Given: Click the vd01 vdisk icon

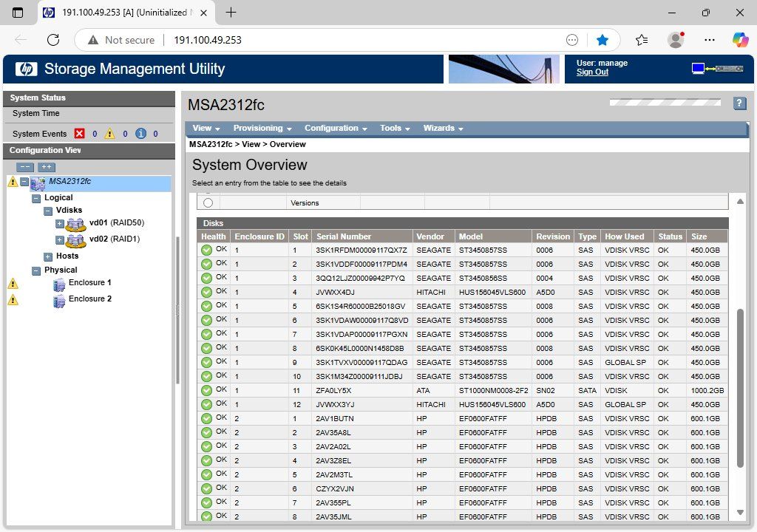Looking at the screenshot, I should click(x=76, y=225).
